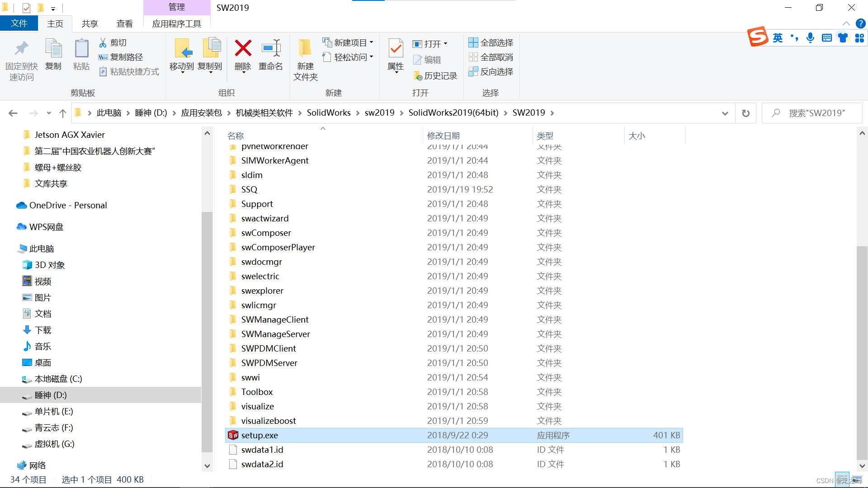Click Invert Selection option

(x=491, y=72)
